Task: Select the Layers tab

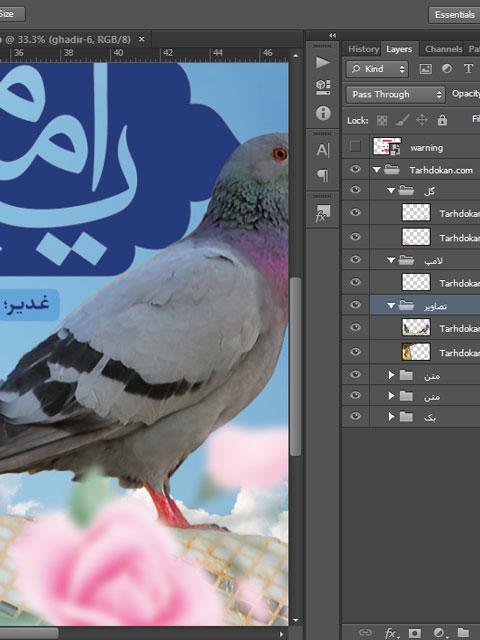Action: click(399, 49)
